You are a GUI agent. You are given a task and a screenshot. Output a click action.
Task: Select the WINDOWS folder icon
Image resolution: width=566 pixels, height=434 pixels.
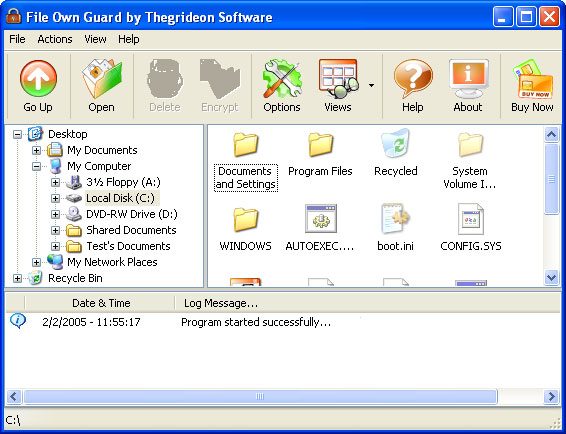click(246, 220)
